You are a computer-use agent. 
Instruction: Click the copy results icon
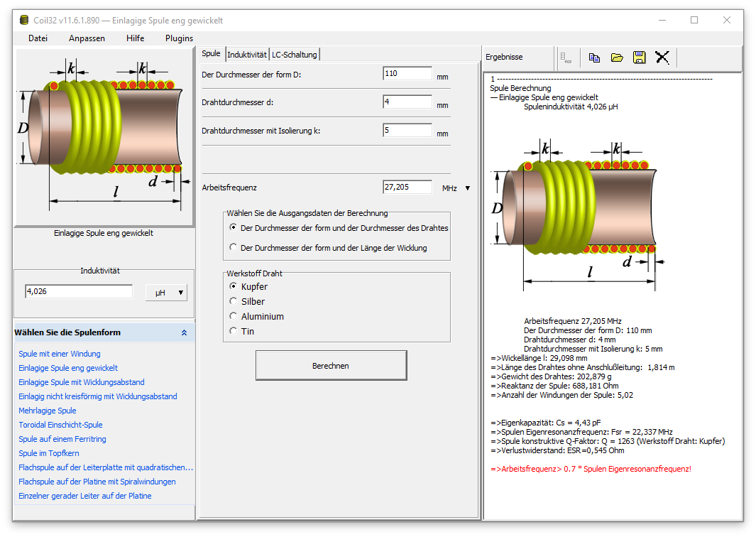point(594,58)
